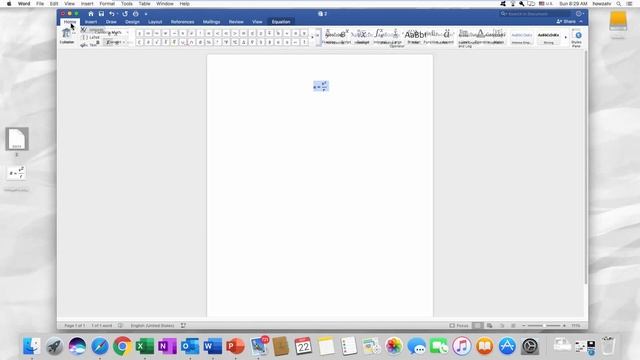Expand the quick access toolbar customize arrow
The height and width of the screenshot is (360, 640).
click(146, 14)
